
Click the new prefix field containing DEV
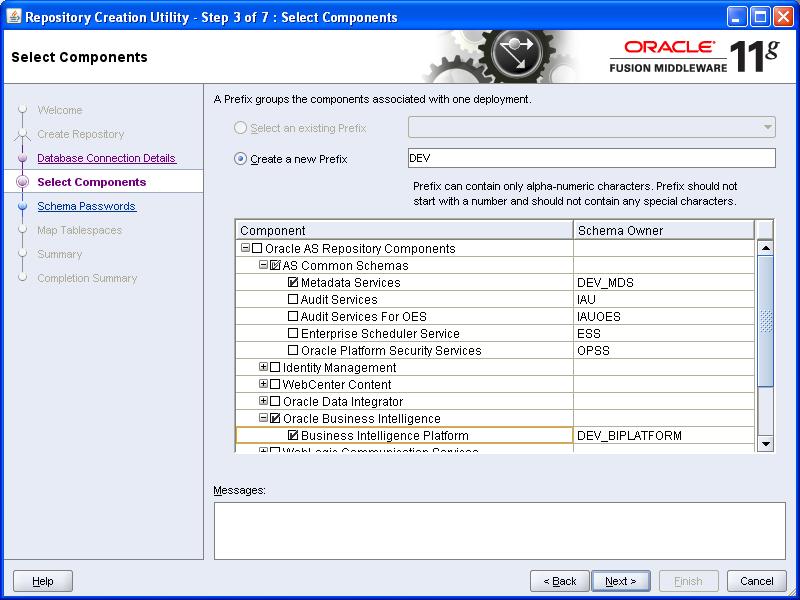click(592, 158)
